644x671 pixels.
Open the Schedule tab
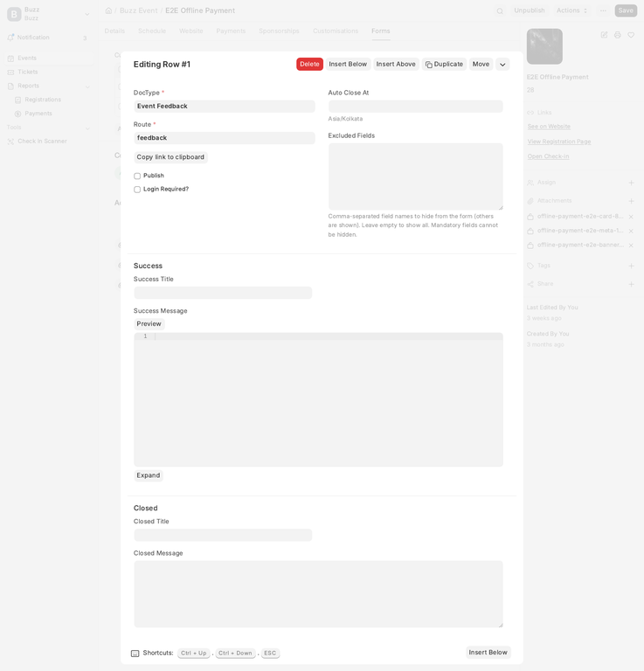[x=152, y=31]
